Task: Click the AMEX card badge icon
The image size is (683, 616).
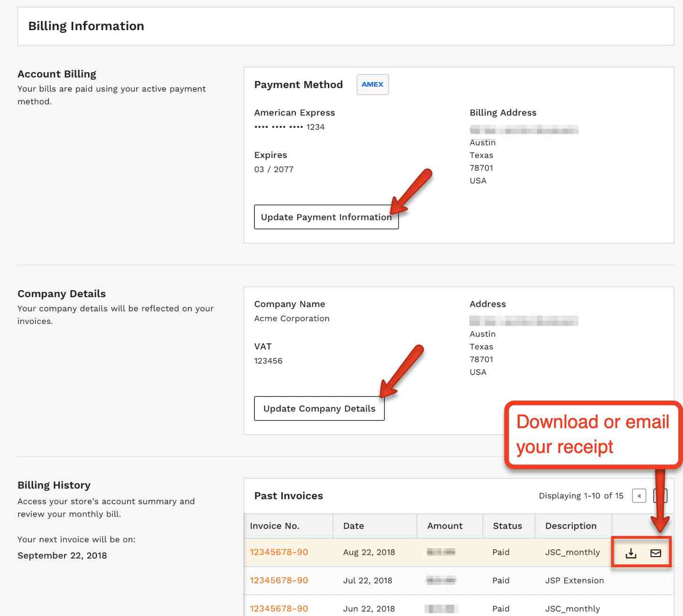Action: (372, 85)
